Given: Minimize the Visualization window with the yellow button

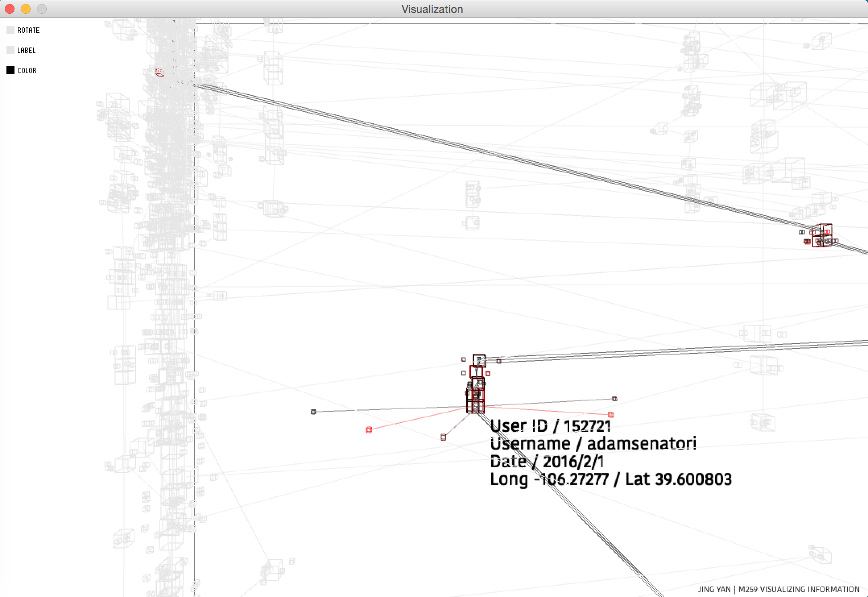Looking at the screenshot, I should 26,9.
